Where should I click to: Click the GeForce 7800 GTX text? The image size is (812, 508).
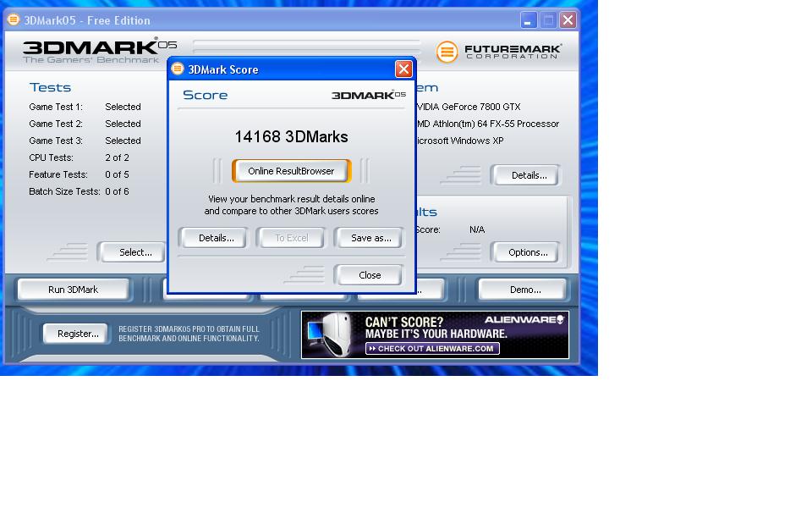pos(469,107)
